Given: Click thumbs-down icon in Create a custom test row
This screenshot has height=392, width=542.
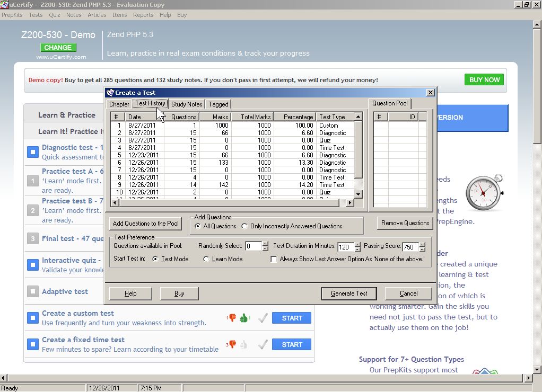Looking at the screenshot, I should click(x=233, y=317).
